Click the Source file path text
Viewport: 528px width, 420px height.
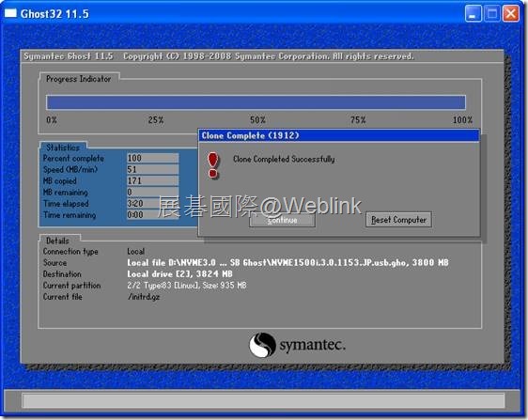click(x=287, y=263)
